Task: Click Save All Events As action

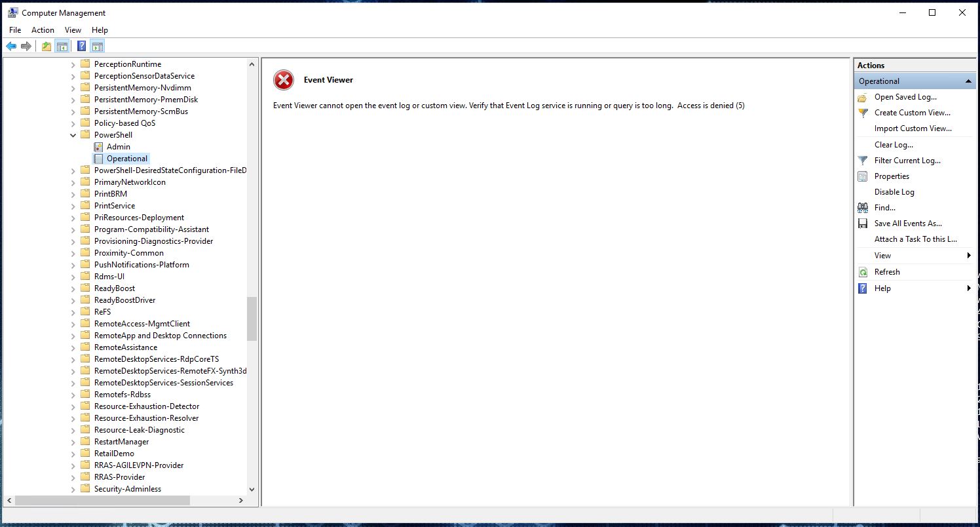Action: [x=908, y=224]
